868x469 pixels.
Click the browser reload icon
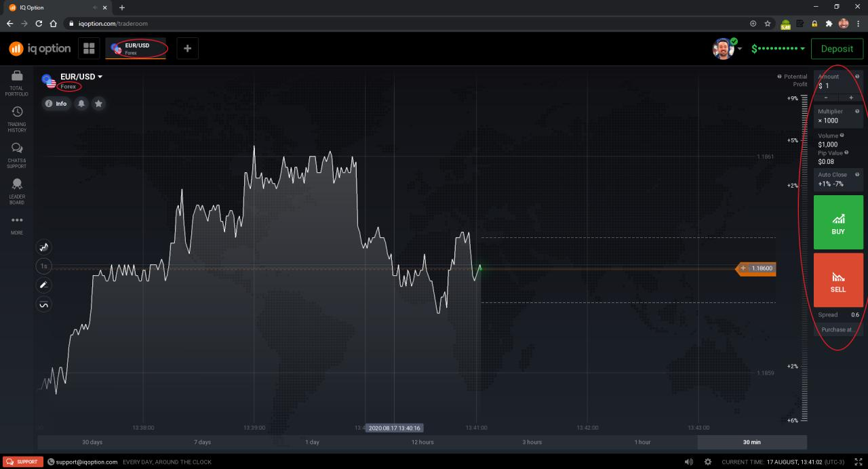click(39, 23)
